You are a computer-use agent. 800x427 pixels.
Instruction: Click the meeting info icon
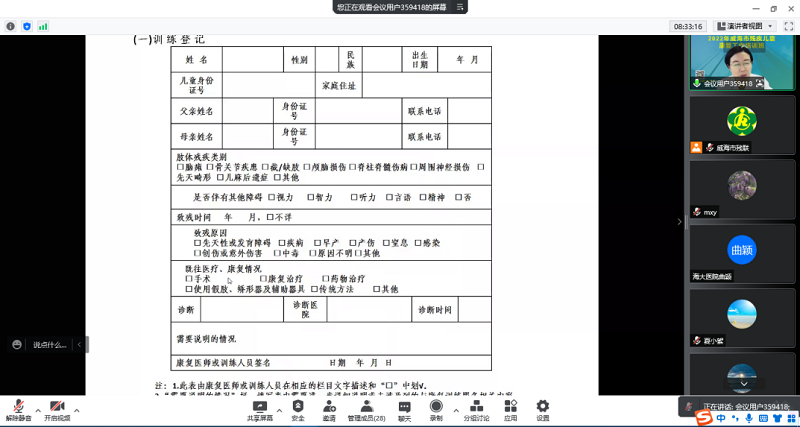pos(11,26)
